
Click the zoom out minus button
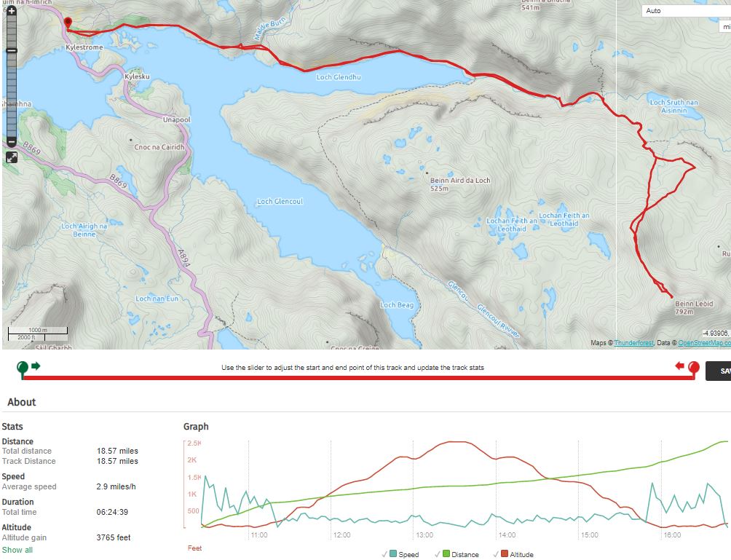click(x=12, y=142)
